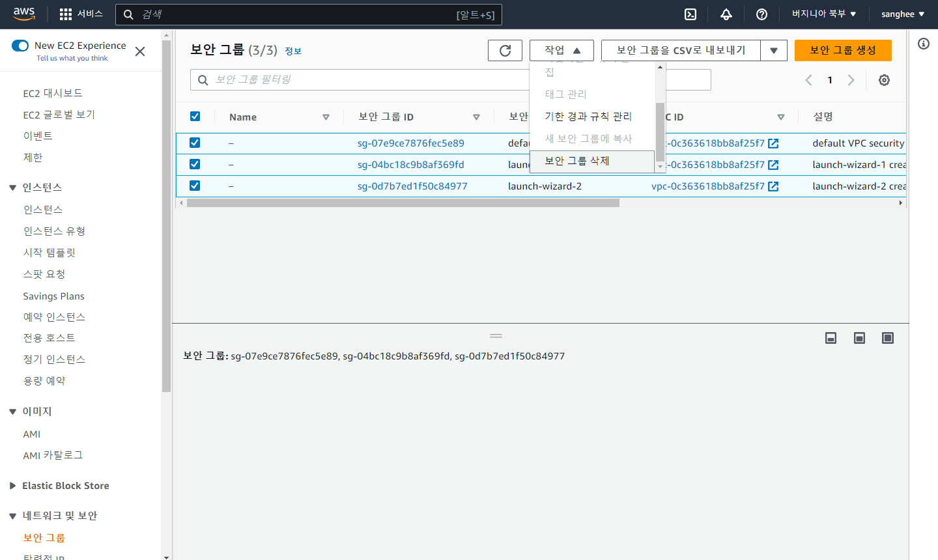
Task: Sort by VPC ID column arrow
Action: point(780,117)
